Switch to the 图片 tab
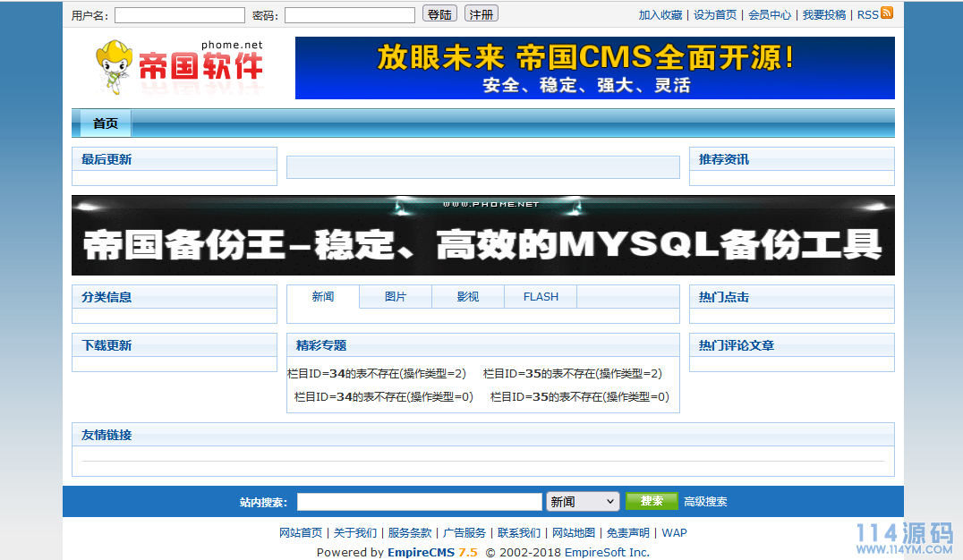 pos(396,297)
